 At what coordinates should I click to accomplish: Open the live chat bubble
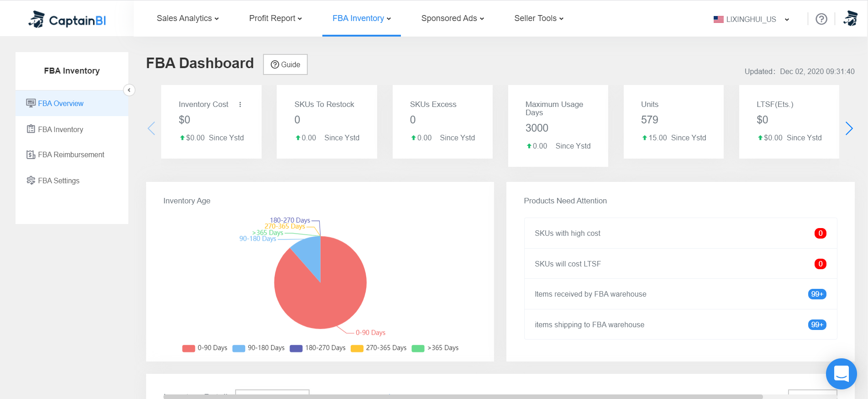coord(841,373)
